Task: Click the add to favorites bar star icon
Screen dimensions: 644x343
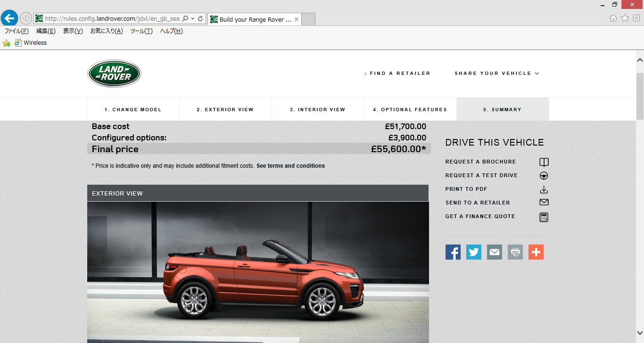Action: point(7,43)
